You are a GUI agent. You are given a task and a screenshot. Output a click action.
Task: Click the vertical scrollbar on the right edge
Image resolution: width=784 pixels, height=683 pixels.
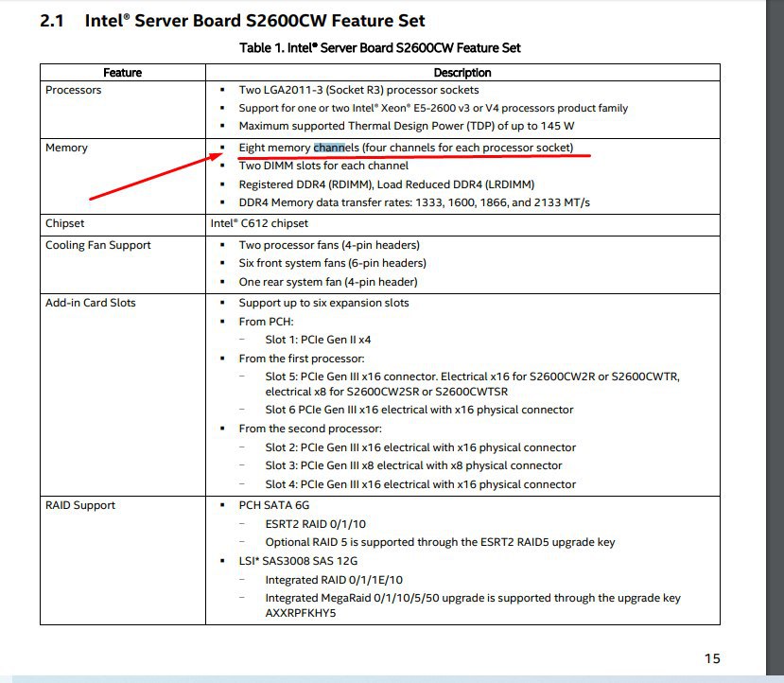pos(775,338)
